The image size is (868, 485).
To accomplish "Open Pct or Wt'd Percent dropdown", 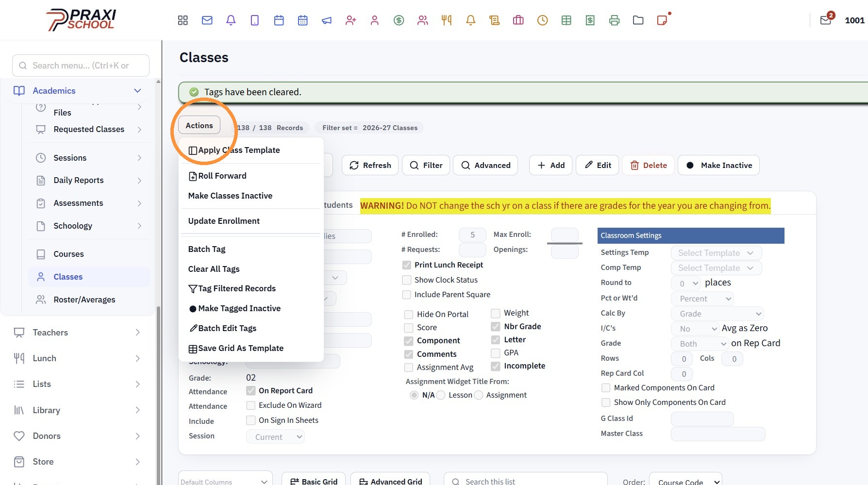I will tap(702, 299).
